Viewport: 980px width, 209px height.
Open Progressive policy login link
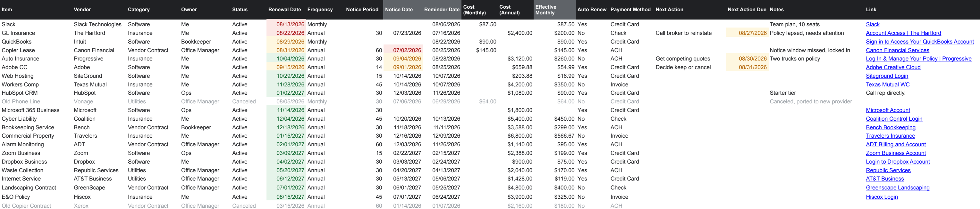918,59
